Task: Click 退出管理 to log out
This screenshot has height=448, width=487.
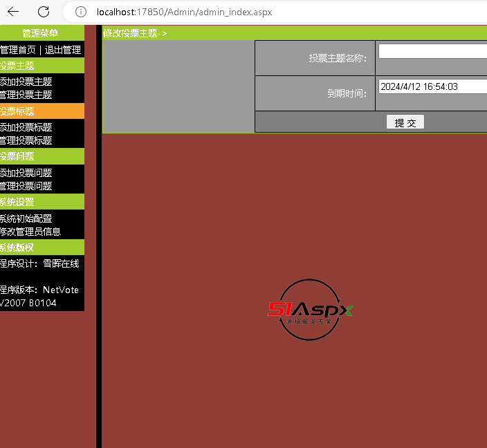Action: [63, 50]
